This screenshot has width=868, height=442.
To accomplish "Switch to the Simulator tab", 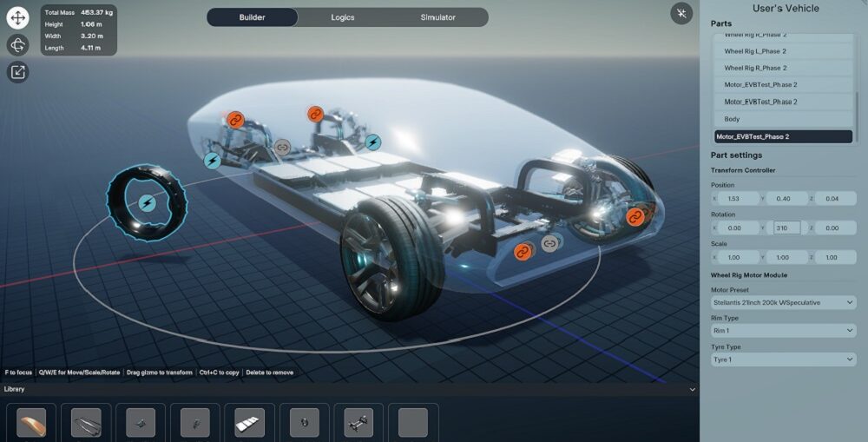I will tap(437, 17).
